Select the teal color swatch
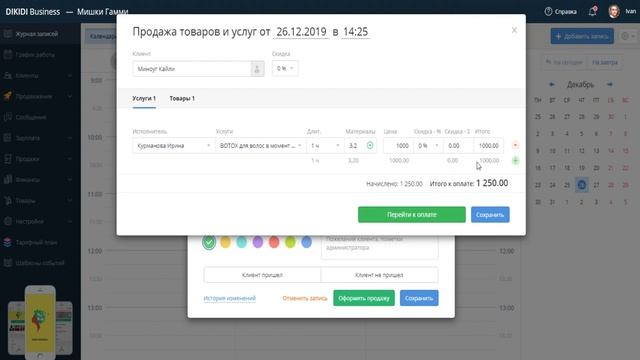640x360 pixels. tap(242, 242)
